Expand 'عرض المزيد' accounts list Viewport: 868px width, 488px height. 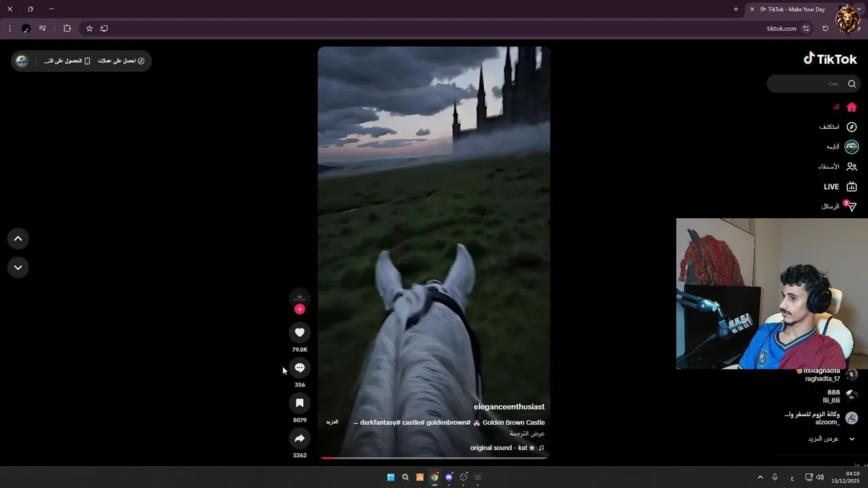click(x=831, y=439)
